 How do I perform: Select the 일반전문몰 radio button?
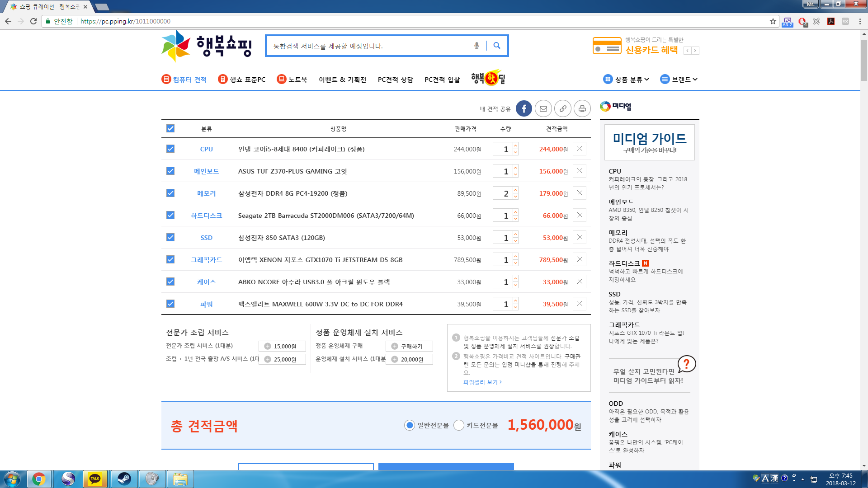(410, 425)
